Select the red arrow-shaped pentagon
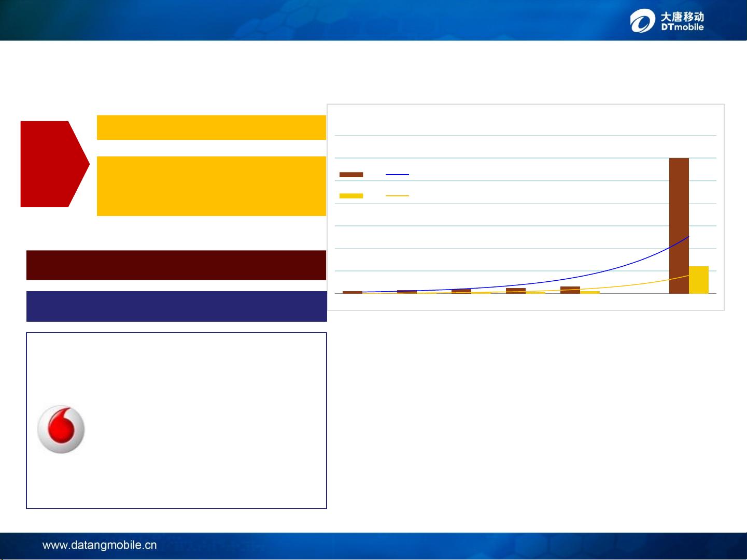Screen dimensions: 747x560 tap(55, 164)
